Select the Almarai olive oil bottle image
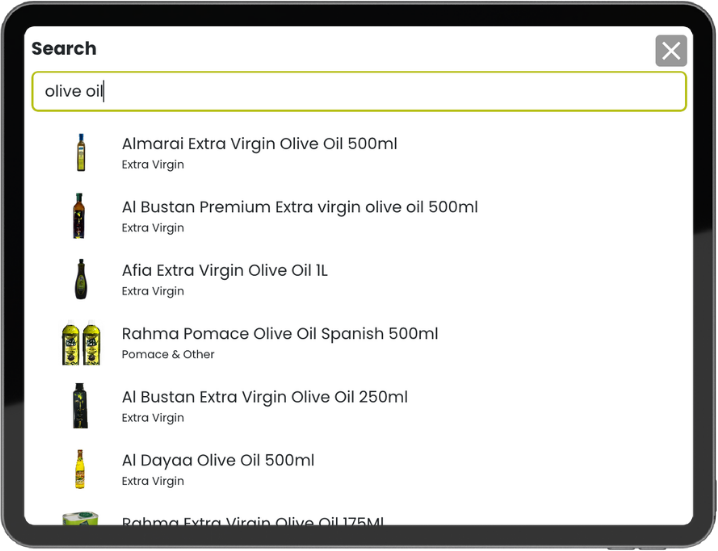Screen dimensions: 718x551 pyautogui.click(x=80, y=152)
